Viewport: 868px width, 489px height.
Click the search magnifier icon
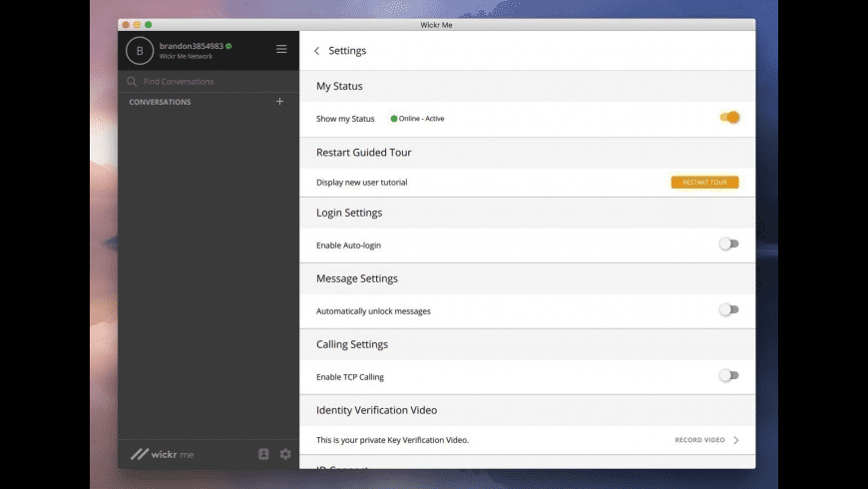coord(132,82)
